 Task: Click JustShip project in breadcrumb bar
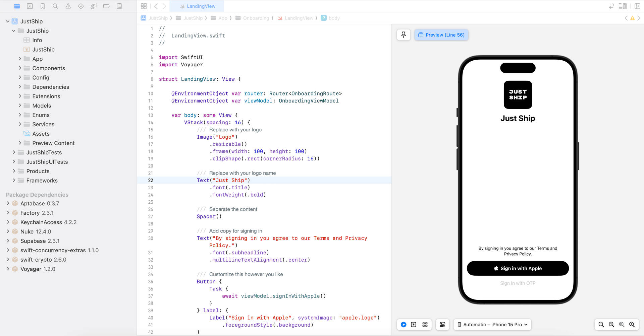tap(155, 18)
